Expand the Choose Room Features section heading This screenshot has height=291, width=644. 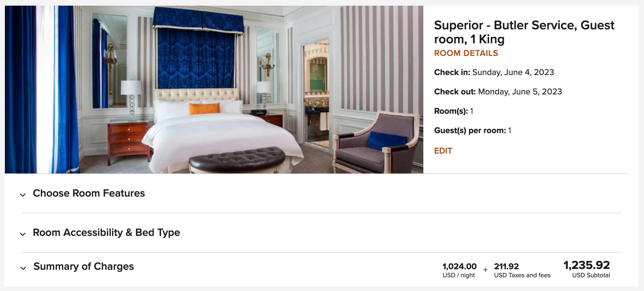point(89,193)
